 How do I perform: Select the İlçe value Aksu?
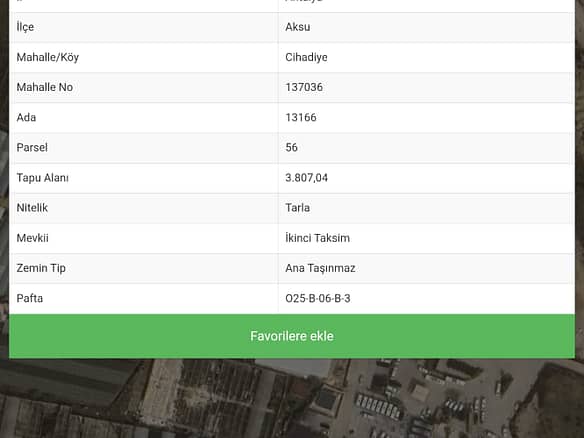click(298, 27)
